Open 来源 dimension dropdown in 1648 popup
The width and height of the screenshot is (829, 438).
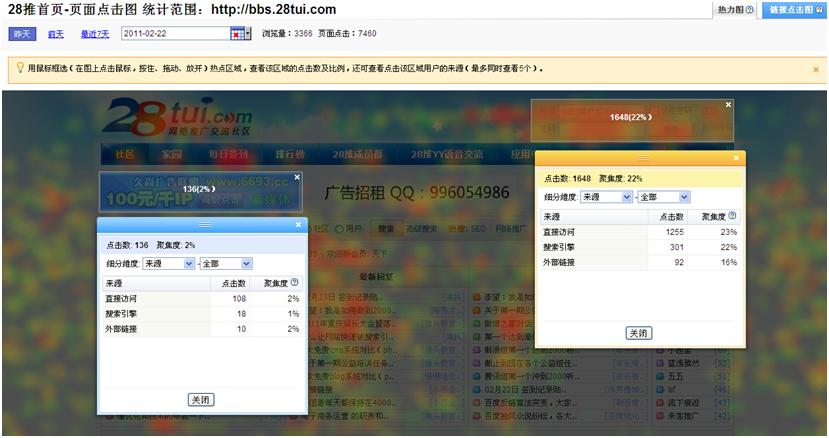(x=606, y=197)
